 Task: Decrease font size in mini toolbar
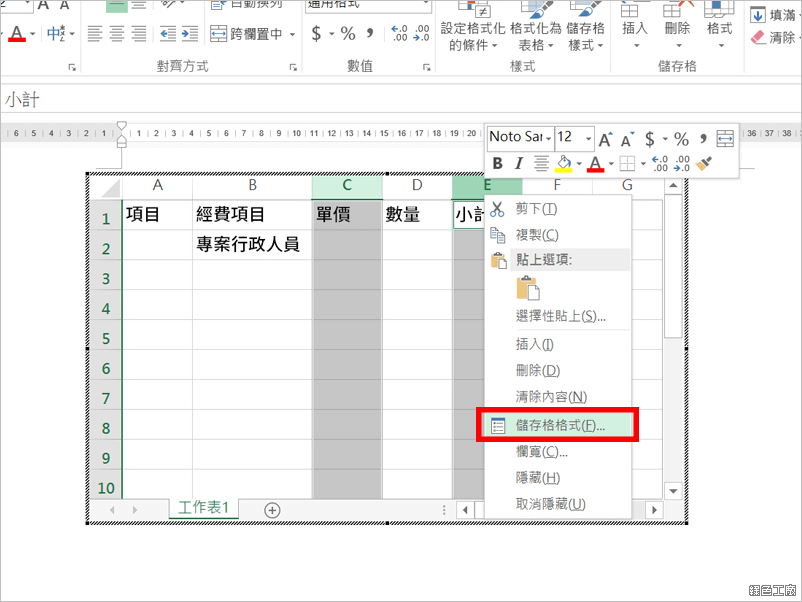click(x=627, y=139)
